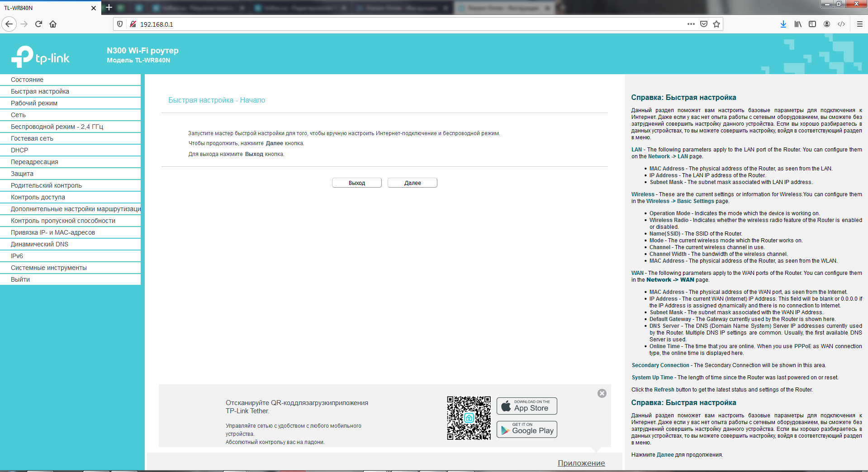Open a new browser tab with plus

[109, 7]
